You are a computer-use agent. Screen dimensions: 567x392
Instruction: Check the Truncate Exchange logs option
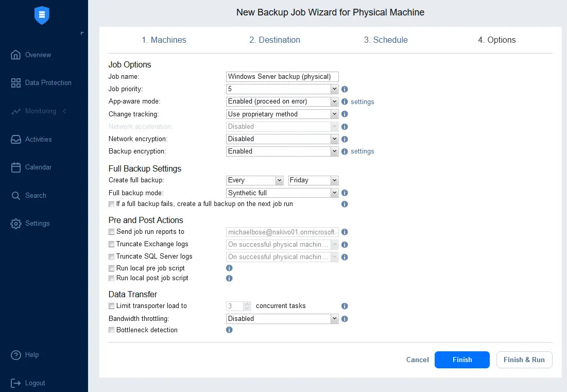tap(112, 244)
